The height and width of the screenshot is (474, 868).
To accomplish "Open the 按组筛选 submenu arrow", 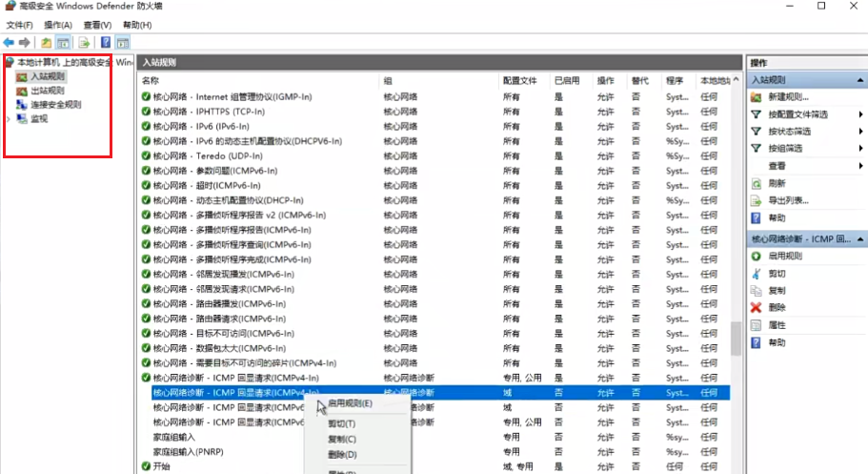I will [860, 148].
